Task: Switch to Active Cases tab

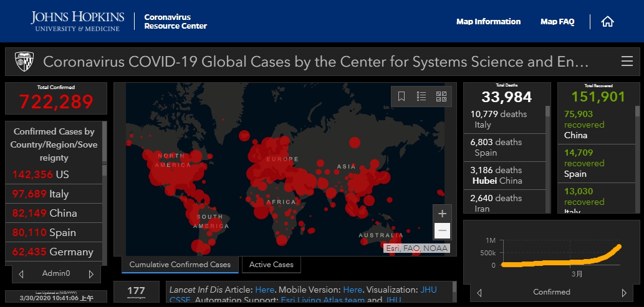Action: click(271, 265)
